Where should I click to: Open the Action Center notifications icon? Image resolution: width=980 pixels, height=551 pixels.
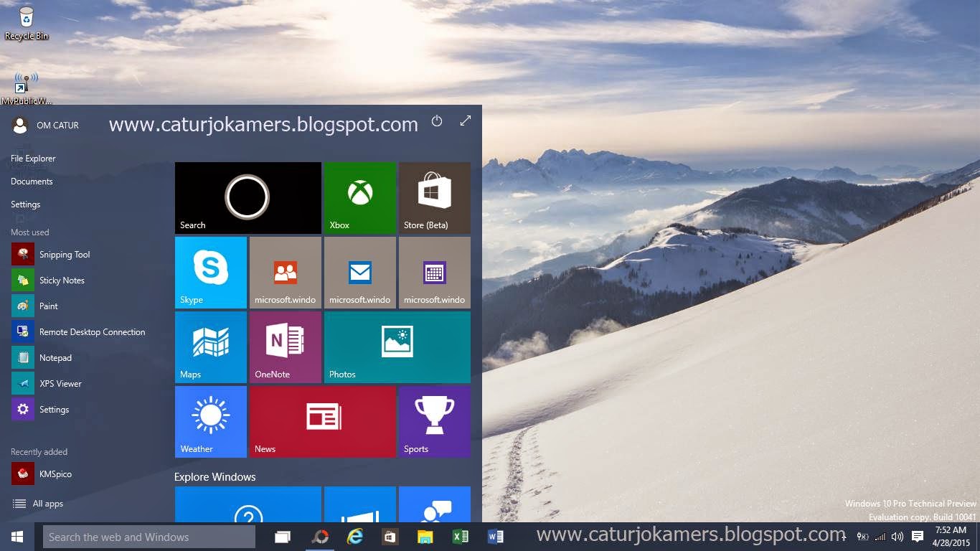(918, 537)
